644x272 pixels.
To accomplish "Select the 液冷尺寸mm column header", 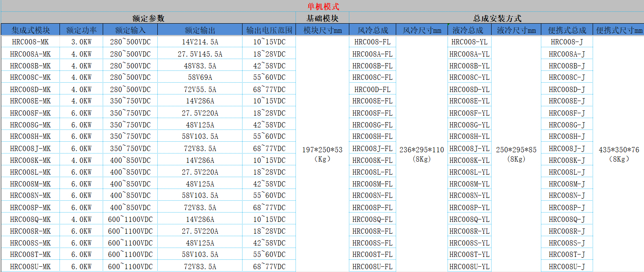I will [516, 30].
